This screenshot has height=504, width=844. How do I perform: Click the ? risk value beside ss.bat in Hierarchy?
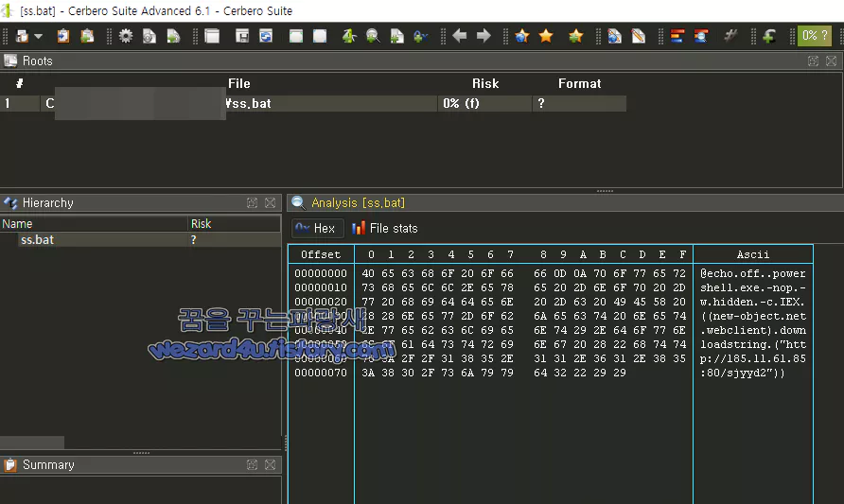click(193, 240)
